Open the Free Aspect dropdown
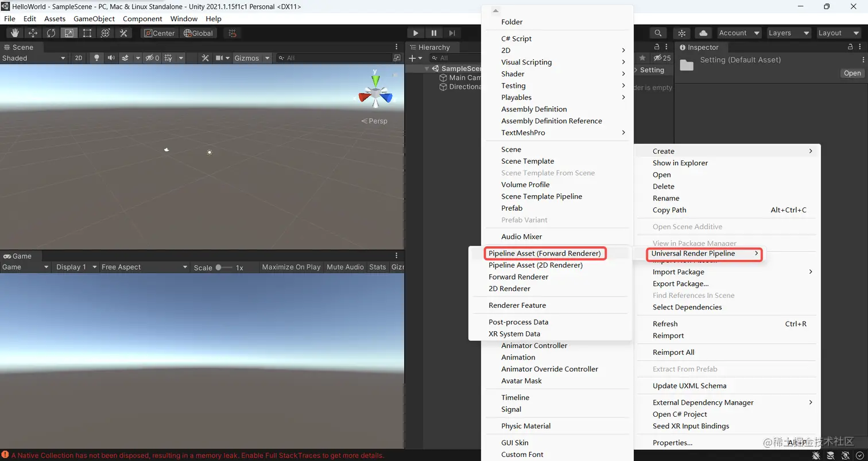The height and width of the screenshot is (461, 868). [145, 267]
